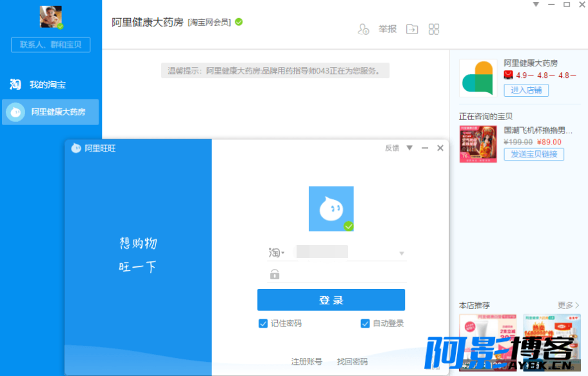Click the AliWangWang logo in login title bar
Viewport: 588px width, 376px height.
(76, 148)
